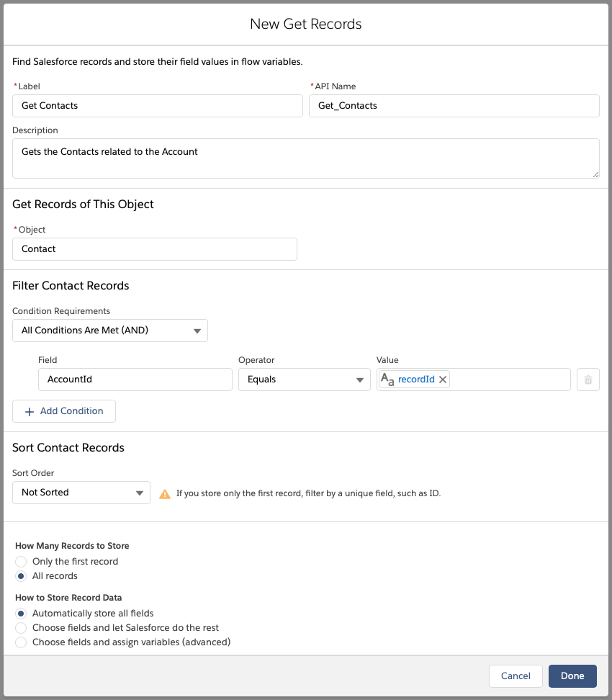Select Choose fields and assign variables (advanced)
612x700 pixels.
[21, 642]
